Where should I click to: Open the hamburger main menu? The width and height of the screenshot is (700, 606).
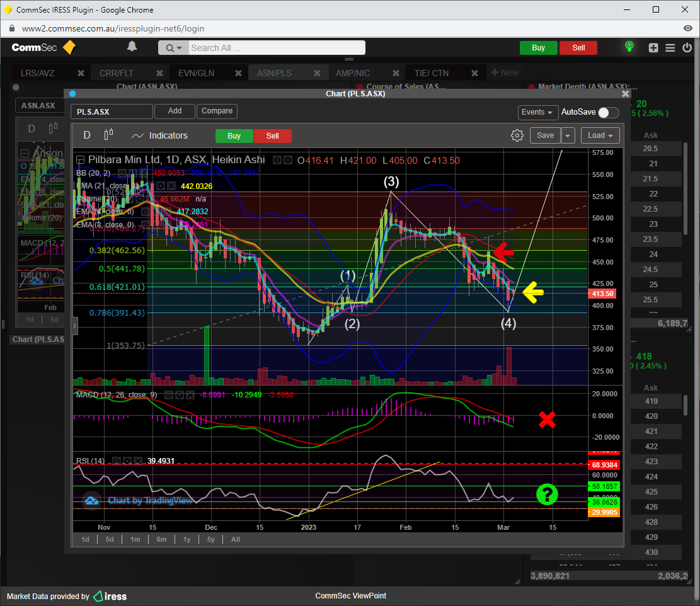coord(670,48)
